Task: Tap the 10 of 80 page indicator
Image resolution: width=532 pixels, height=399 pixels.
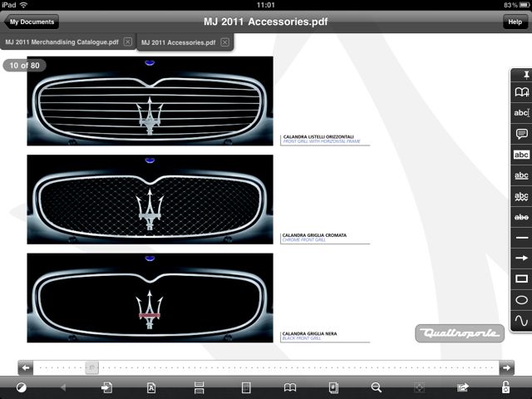Action: coord(24,66)
